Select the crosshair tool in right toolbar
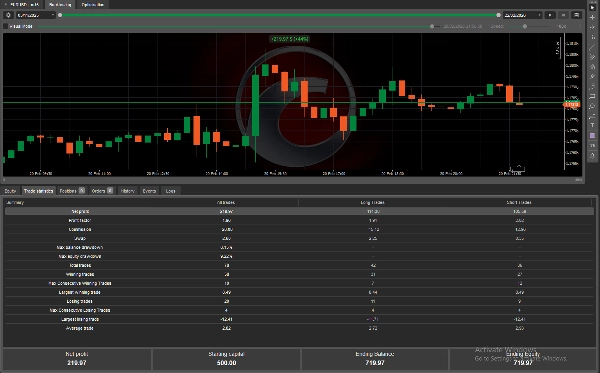Image resolution: width=600 pixels, height=373 pixels. (592, 17)
